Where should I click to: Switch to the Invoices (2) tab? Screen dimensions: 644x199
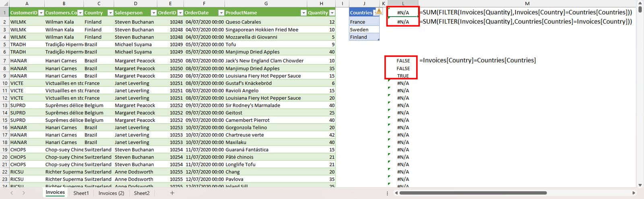click(111, 193)
